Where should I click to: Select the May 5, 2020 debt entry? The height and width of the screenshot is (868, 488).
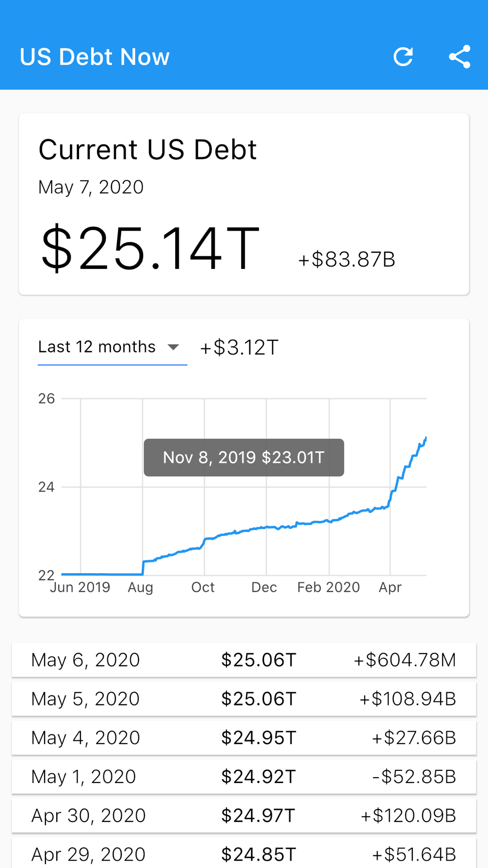(x=244, y=699)
